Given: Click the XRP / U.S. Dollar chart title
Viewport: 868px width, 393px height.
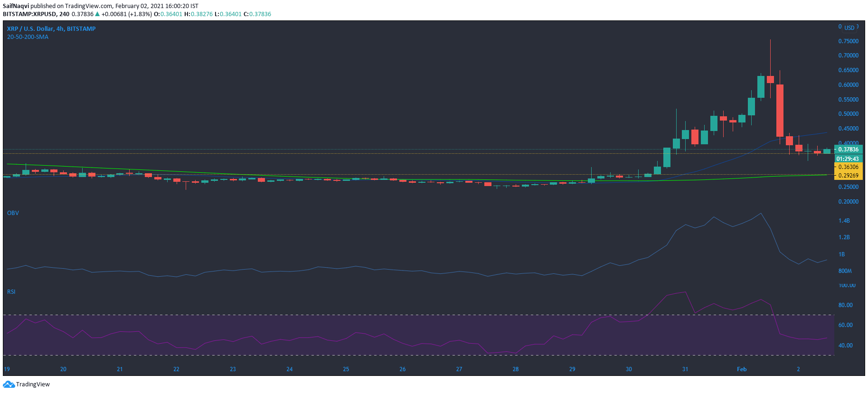Looking at the screenshot, I should coord(51,29).
